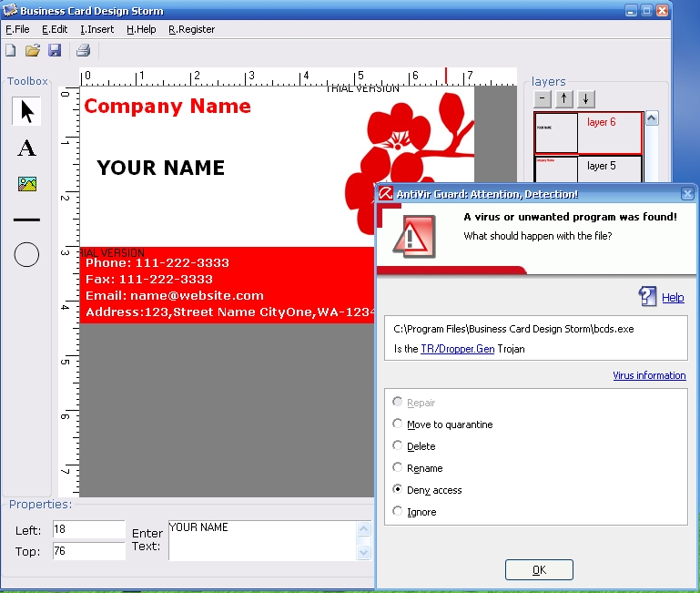Open the Help link in AntiVir dialog
The image size is (700, 593).
coord(673,297)
